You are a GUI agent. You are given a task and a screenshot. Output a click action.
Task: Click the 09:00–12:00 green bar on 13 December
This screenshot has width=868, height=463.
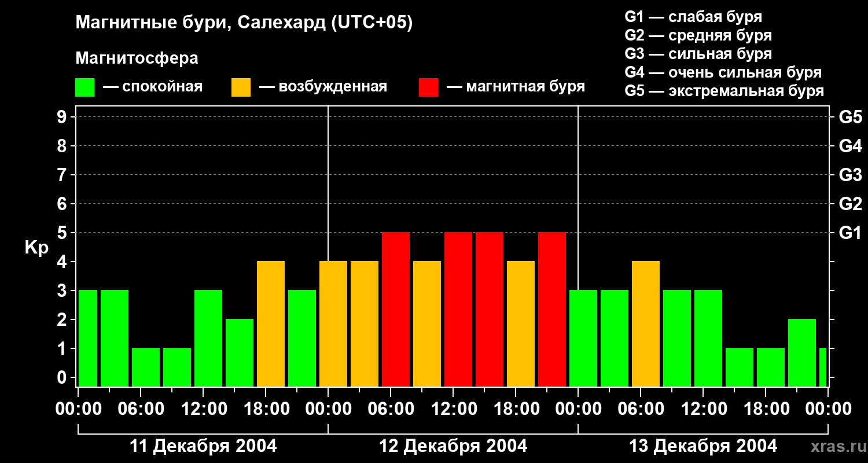pyautogui.click(x=677, y=338)
